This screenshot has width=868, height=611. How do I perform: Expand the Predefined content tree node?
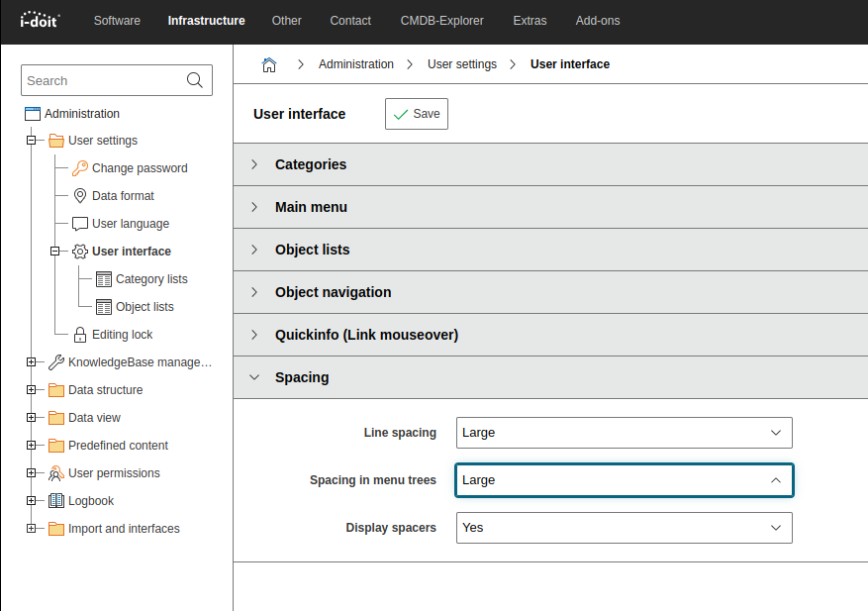(31, 446)
